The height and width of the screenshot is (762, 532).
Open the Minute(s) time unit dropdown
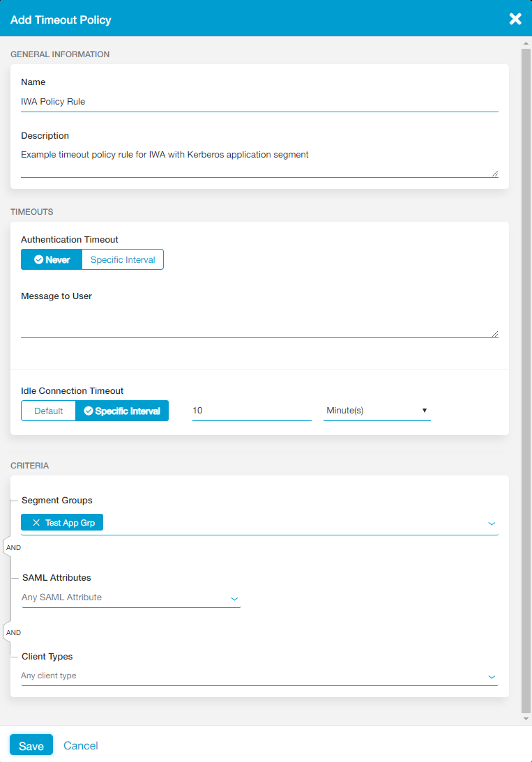(x=377, y=411)
